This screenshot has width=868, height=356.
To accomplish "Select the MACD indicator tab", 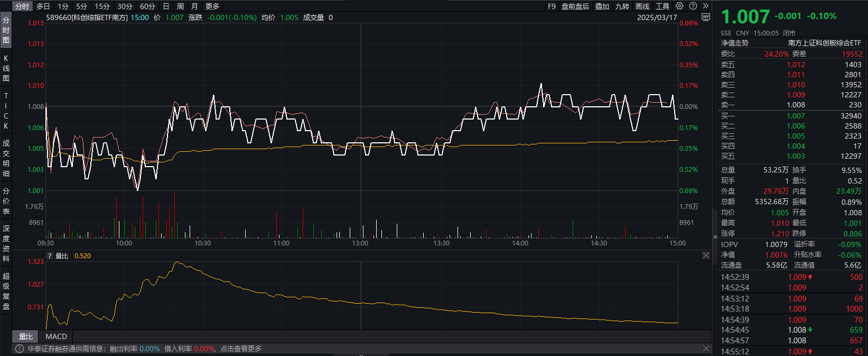I will (56, 336).
